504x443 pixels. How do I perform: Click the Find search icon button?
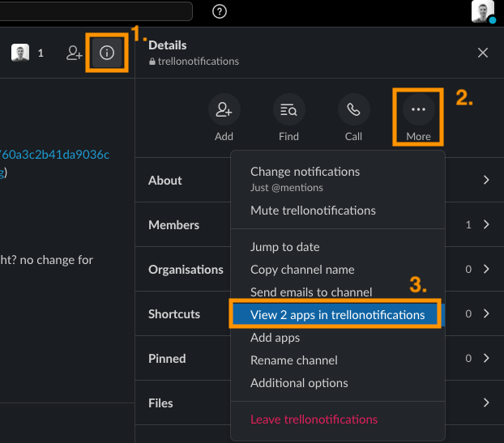coord(288,109)
